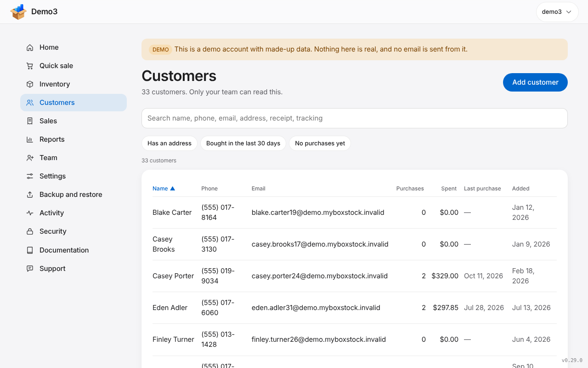The width and height of the screenshot is (588, 368).
Task: Open the demo3 account dropdown
Action: click(557, 12)
